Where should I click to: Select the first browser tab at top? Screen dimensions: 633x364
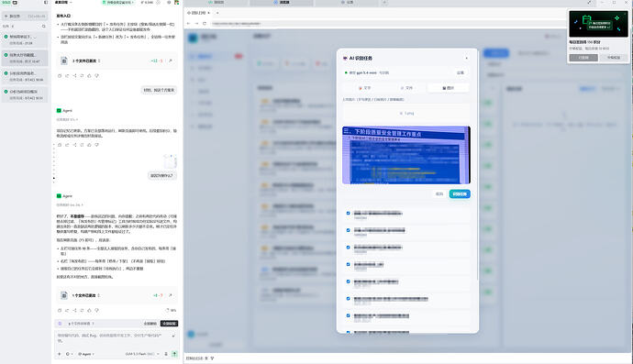[216, 3]
